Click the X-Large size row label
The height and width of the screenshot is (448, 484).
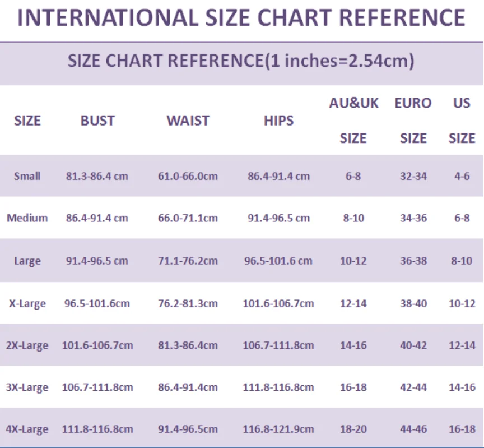[27, 303]
